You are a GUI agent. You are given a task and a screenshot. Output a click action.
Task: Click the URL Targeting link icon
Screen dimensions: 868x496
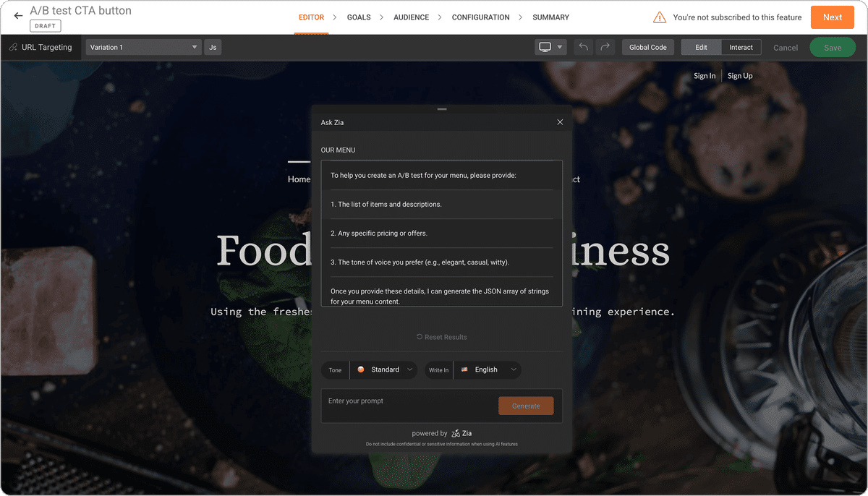click(13, 47)
